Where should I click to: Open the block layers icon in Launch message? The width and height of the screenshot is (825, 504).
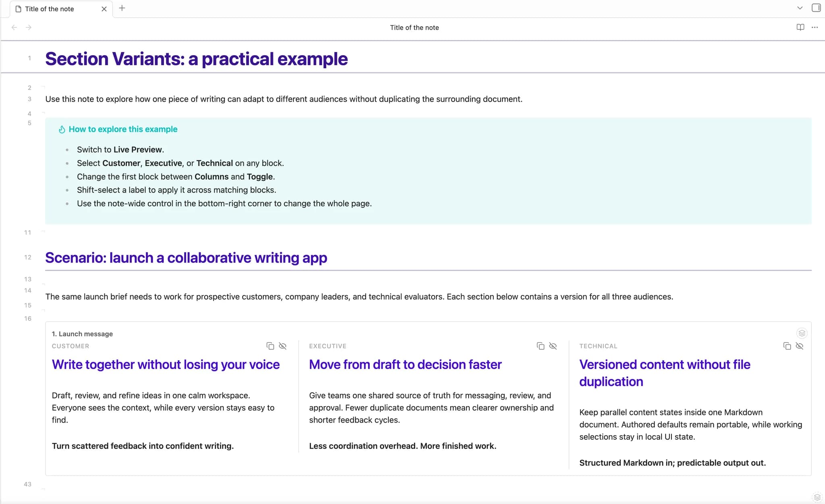coord(802,333)
